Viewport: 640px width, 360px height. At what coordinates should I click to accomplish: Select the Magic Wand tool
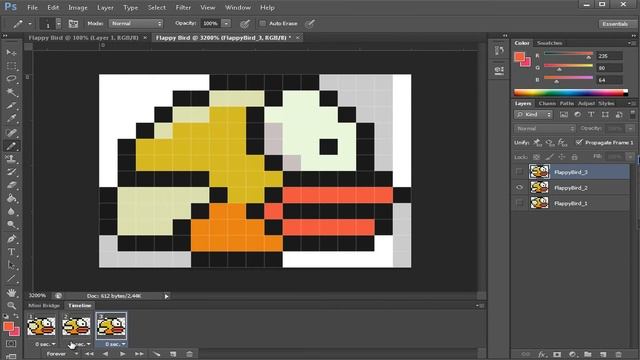point(11,92)
